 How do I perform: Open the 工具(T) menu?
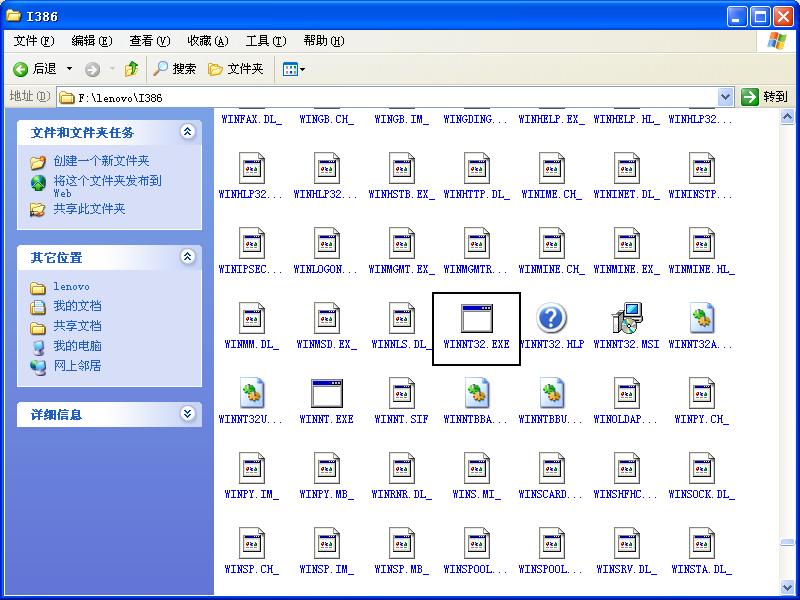click(x=266, y=41)
